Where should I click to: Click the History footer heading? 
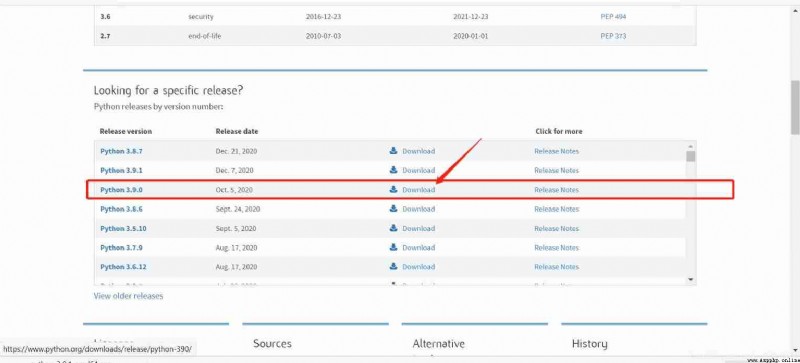pyautogui.click(x=589, y=344)
